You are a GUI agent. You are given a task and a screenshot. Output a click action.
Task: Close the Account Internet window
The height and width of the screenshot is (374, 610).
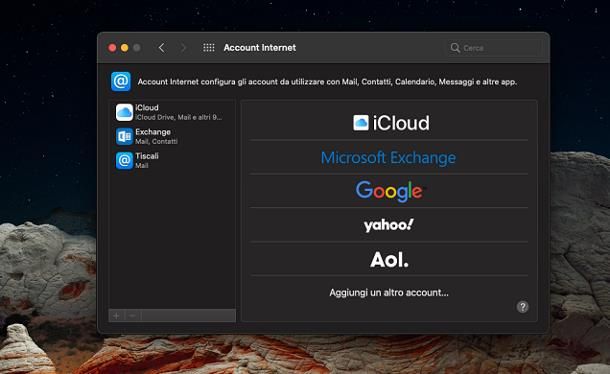[x=112, y=48]
